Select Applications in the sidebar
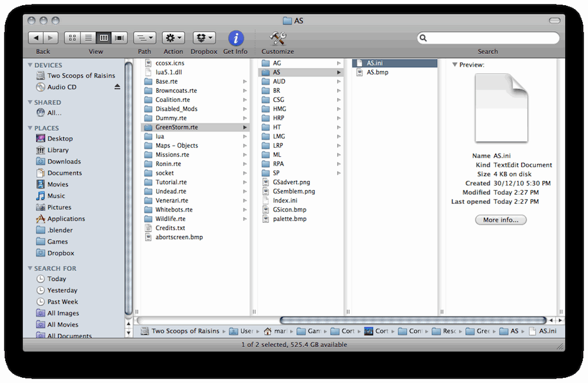Screen dimensions: 588x383 [x=65, y=219]
